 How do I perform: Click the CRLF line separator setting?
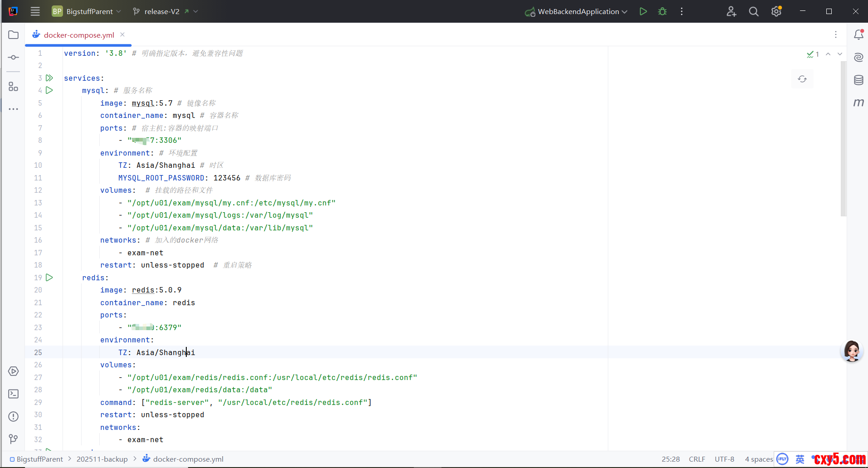pos(697,459)
